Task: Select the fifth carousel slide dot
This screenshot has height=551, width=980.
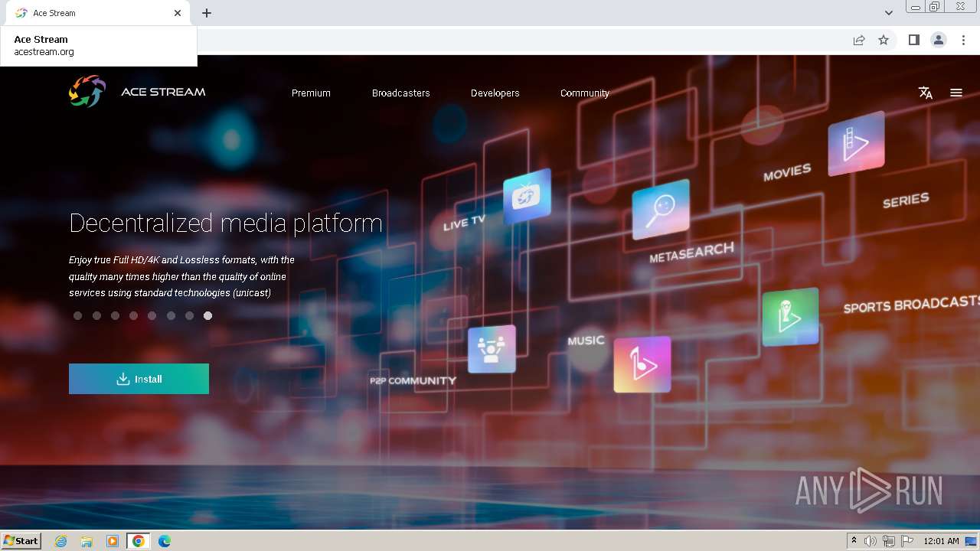Action: [x=152, y=315]
